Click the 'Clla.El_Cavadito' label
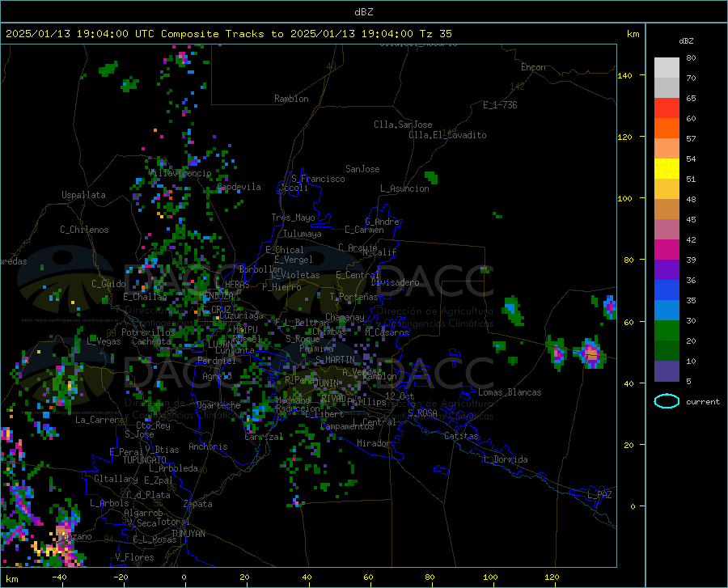The width and height of the screenshot is (728, 588). coord(447,135)
